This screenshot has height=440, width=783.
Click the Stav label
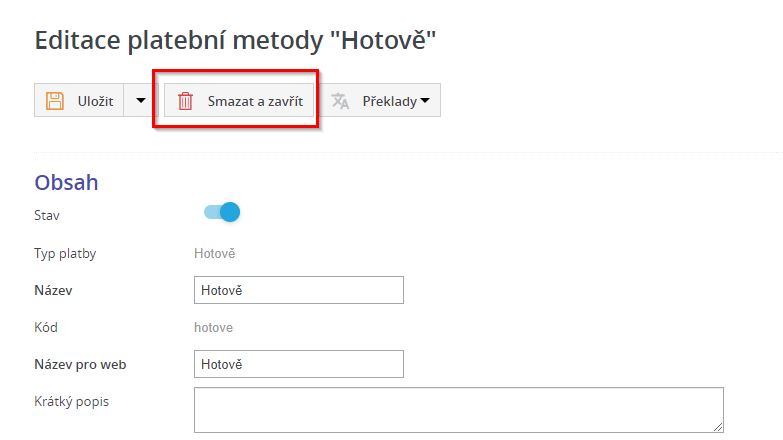click(x=48, y=214)
